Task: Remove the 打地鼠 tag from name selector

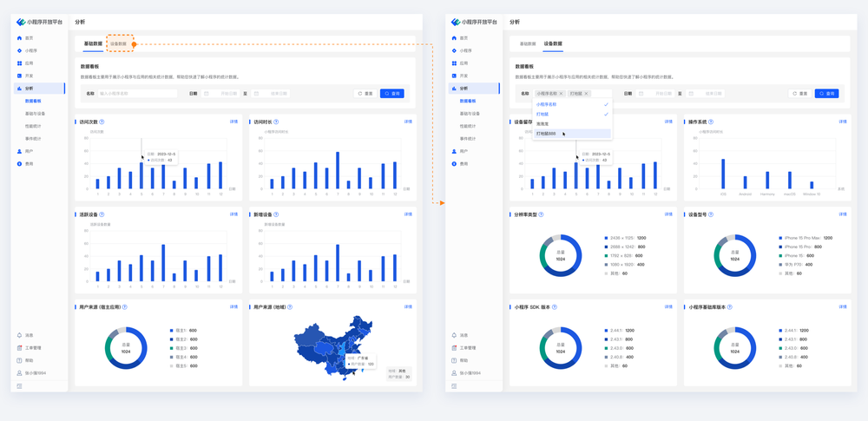Action: click(587, 94)
